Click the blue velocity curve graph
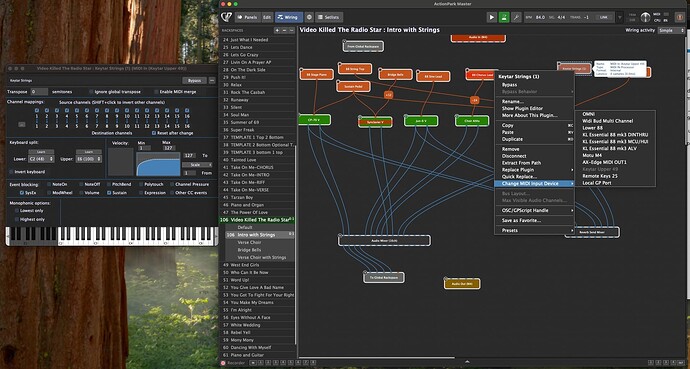Viewport: 690px width, 369px height. 158,164
